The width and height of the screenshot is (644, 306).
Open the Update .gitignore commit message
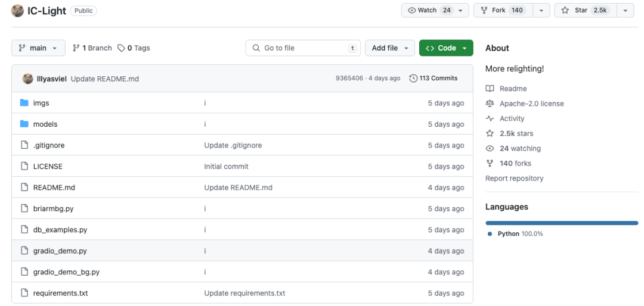click(233, 145)
